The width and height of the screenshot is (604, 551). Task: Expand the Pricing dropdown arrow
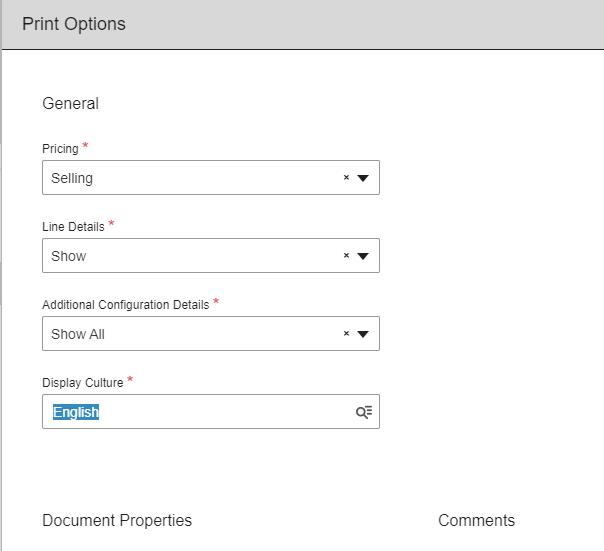(363, 178)
